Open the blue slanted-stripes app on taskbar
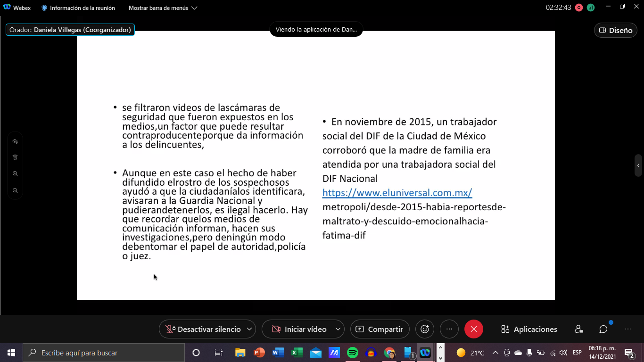Viewport: 644px width, 362px height. pos(334,353)
